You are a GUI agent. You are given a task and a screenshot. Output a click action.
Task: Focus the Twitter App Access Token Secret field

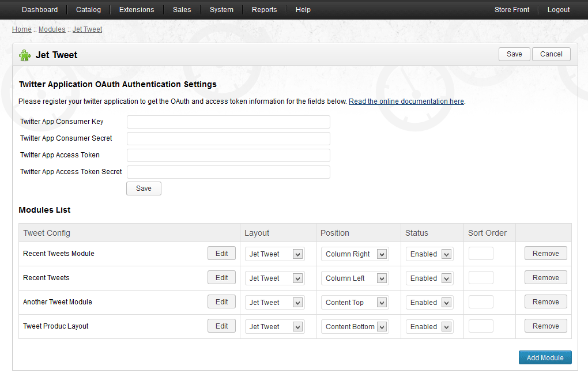tap(228, 172)
